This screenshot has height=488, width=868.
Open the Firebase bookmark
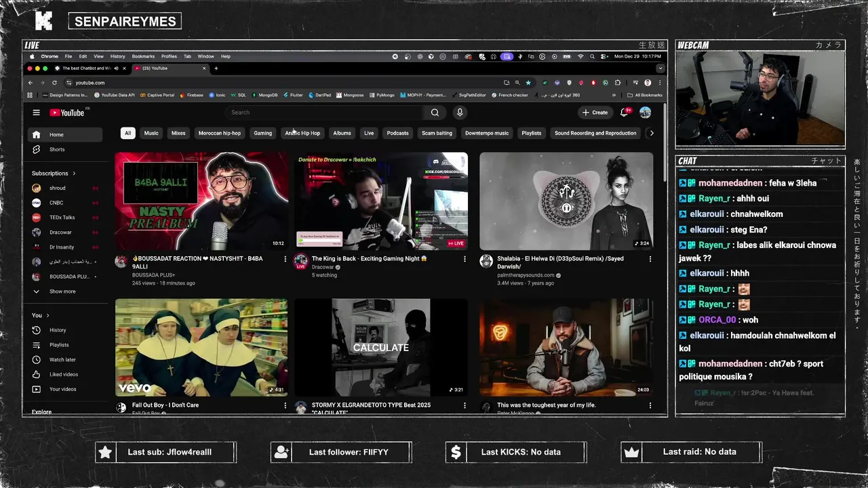coord(191,95)
